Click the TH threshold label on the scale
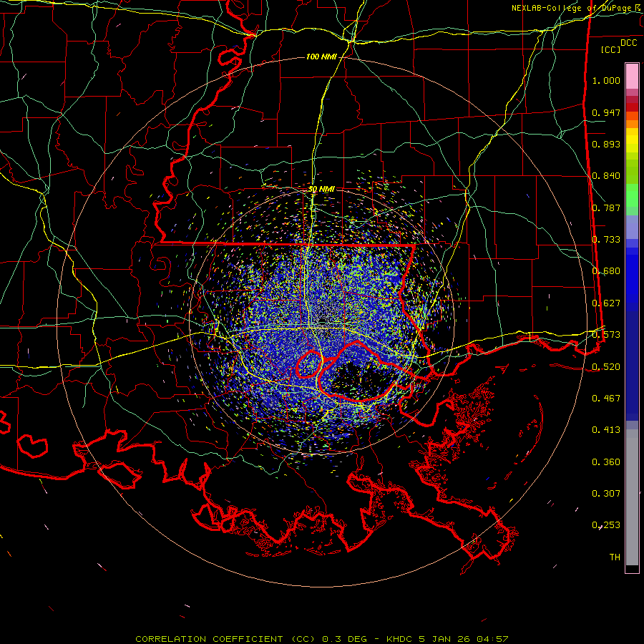This screenshot has height=644, width=644. [x=615, y=557]
